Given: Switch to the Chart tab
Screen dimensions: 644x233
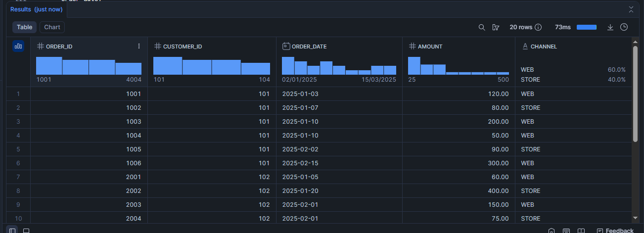Looking at the screenshot, I should click(x=52, y=27).
